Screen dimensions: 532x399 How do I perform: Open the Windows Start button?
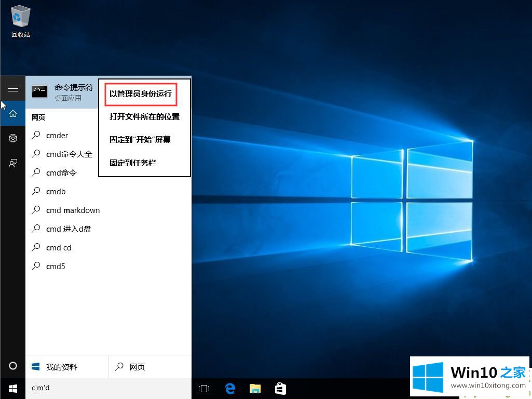[13, 389]
